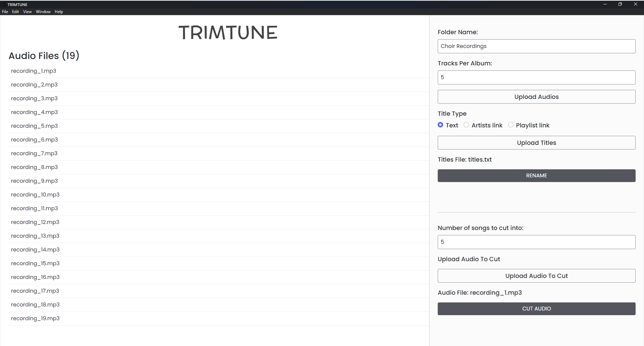Click the TRIMTUNE app icon in title bar
Screen dimensions: 644x346
click(x=3, y=4)
